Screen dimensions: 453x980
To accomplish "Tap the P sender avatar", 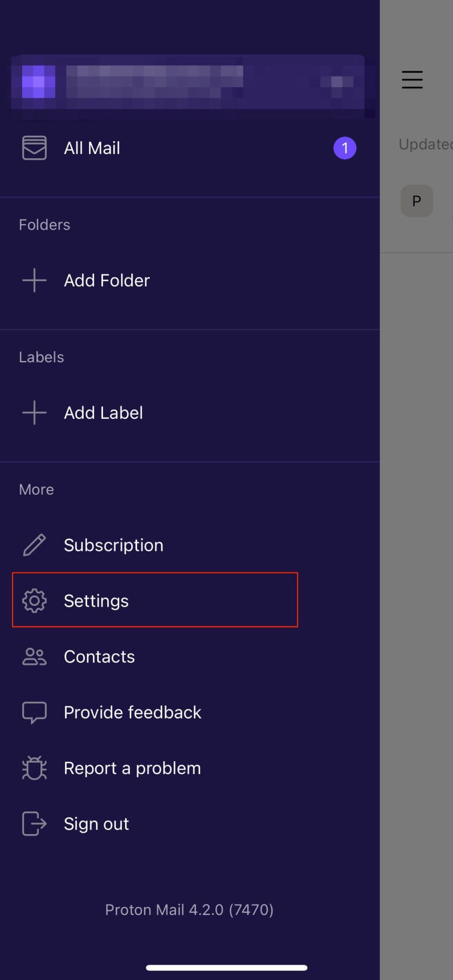I will pyautogui.click(x=416, y=201).
